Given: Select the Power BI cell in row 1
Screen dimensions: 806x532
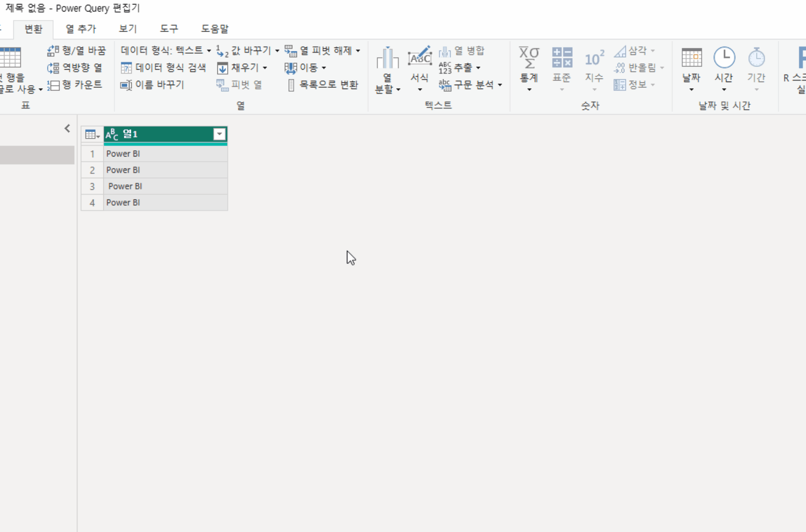Looking at the screenshot, I should [165, 154].
